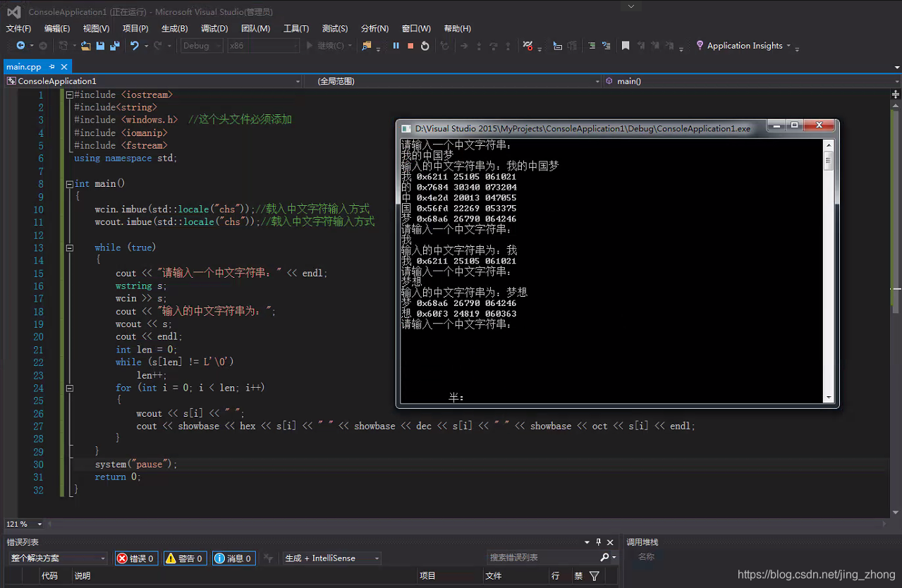Click the Visual Studio logo icon

13,11
